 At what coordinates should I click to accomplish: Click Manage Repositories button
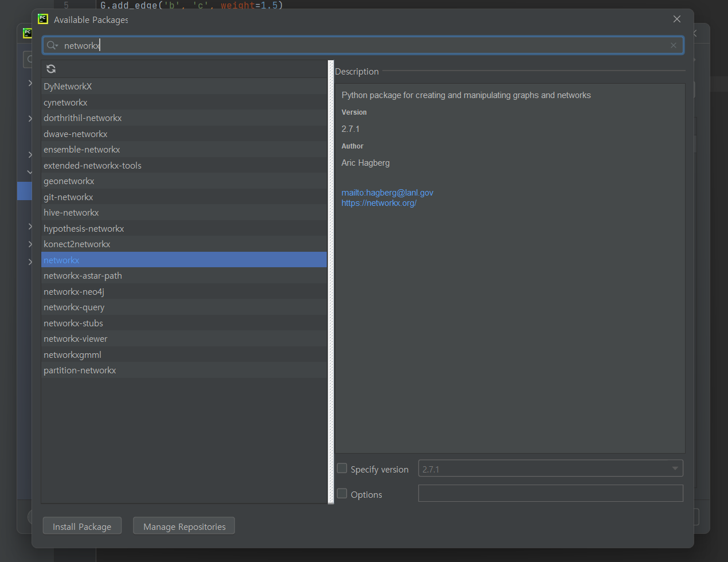[184, 526]
